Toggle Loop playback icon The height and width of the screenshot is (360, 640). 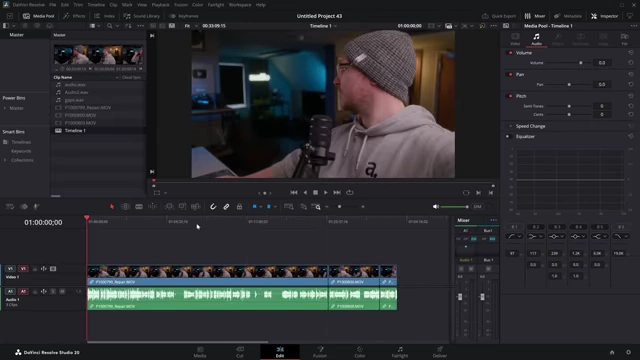[x=350, y=192]
